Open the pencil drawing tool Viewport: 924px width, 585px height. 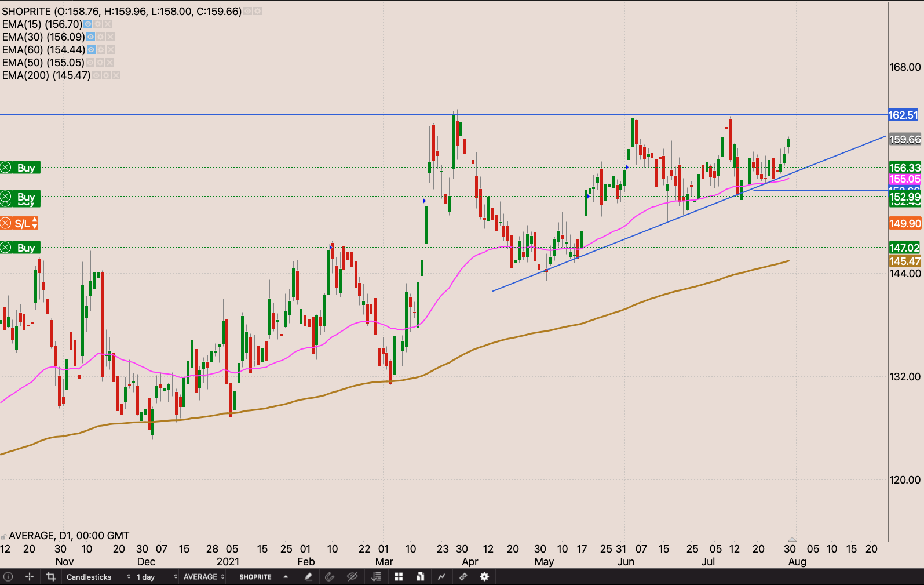308,577
